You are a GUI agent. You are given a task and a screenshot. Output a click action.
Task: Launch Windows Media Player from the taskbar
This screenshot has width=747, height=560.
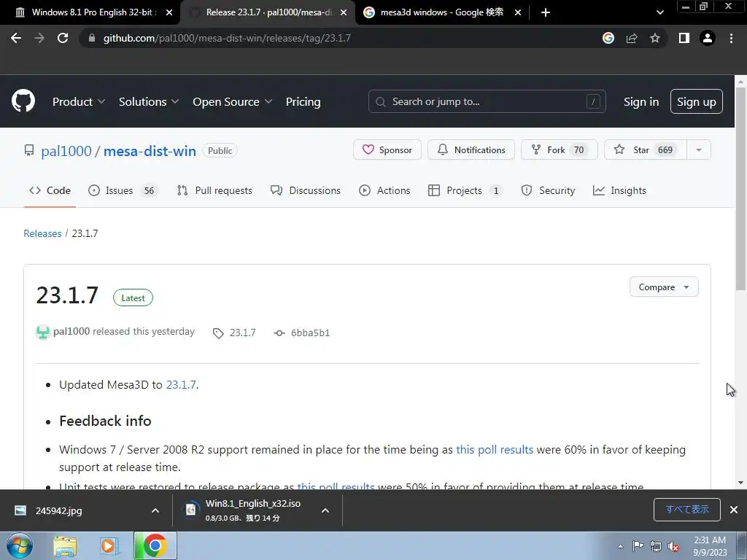tap(109, 546)
